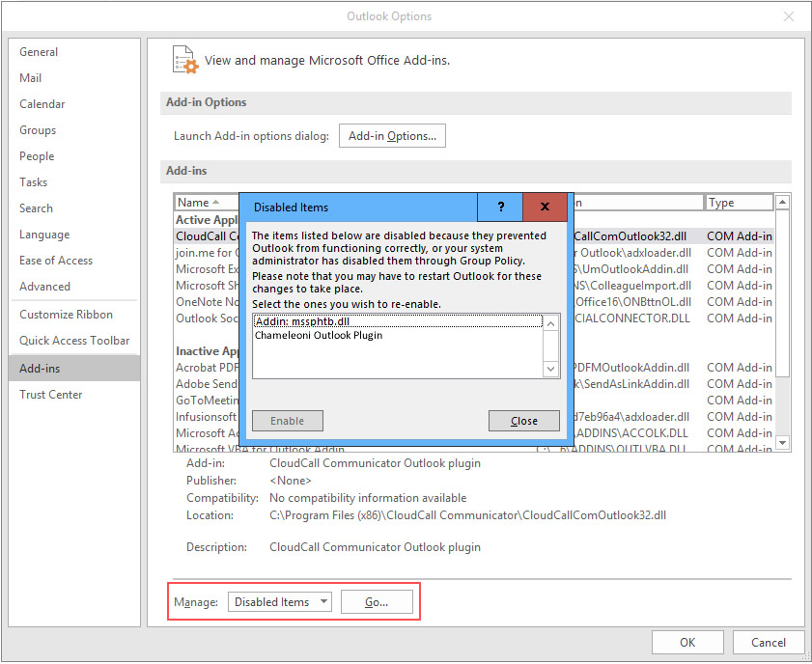Click the add-ins list scroll up arrow
Viewport: 812px width, 664px height.
click(x=782, y=202)
